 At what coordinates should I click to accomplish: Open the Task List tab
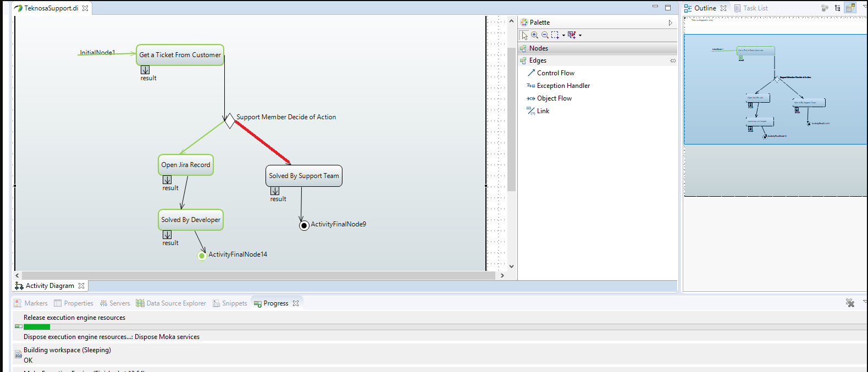(755, 8)
